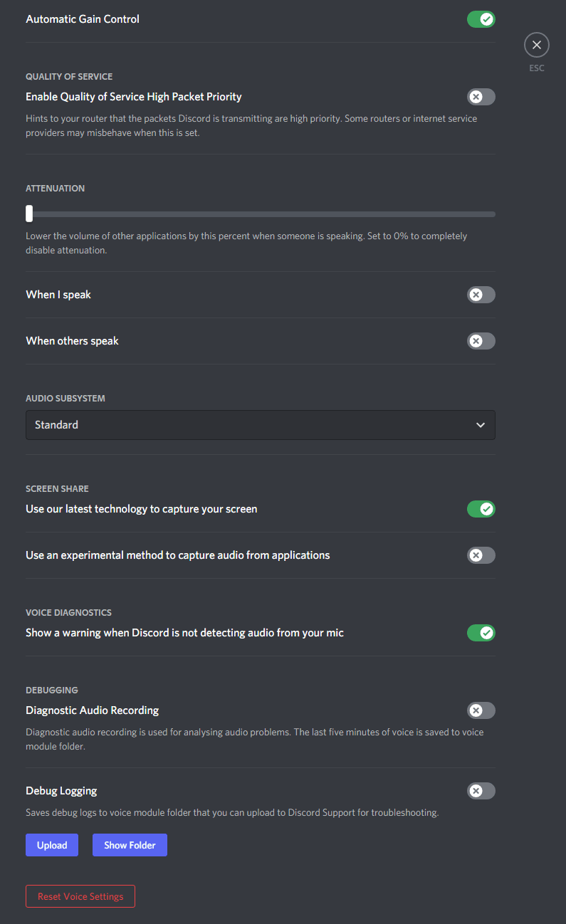Disable Automatic Gain Control switch
Image resolution: width=566 pixels, height=924 pixels.
coord(481,19)
